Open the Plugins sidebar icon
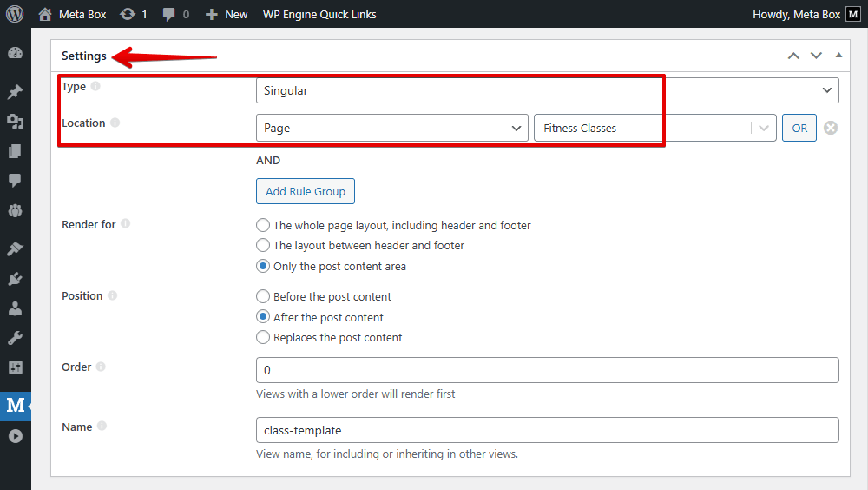The height and width of the screenshot is (490, 868). [x=15, y=278]
